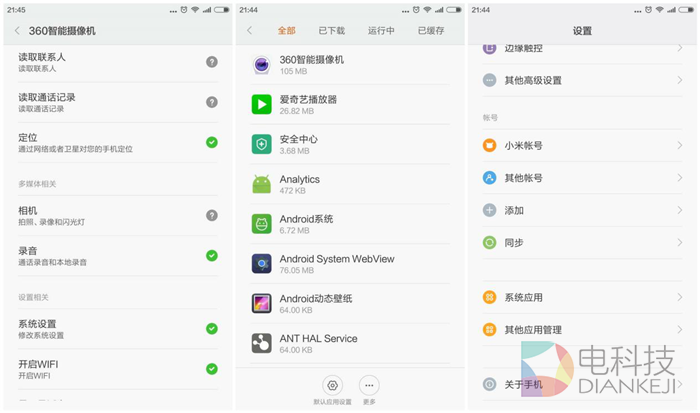Image resolution: width=700 pixels, height=413 pixels.
Task: Go back from the app list screen
Action: pos(250,30)
